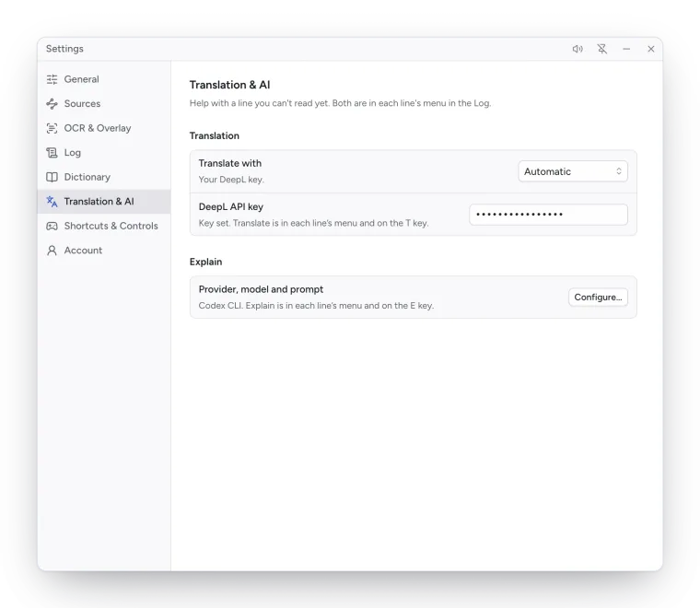Click the 'Key set. Translate is in each line's menu' text

click(313, 223)
